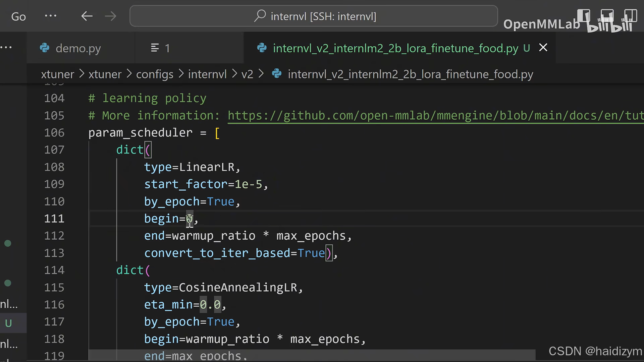Expand the v2 breadcrumb segment

(247, 74)
